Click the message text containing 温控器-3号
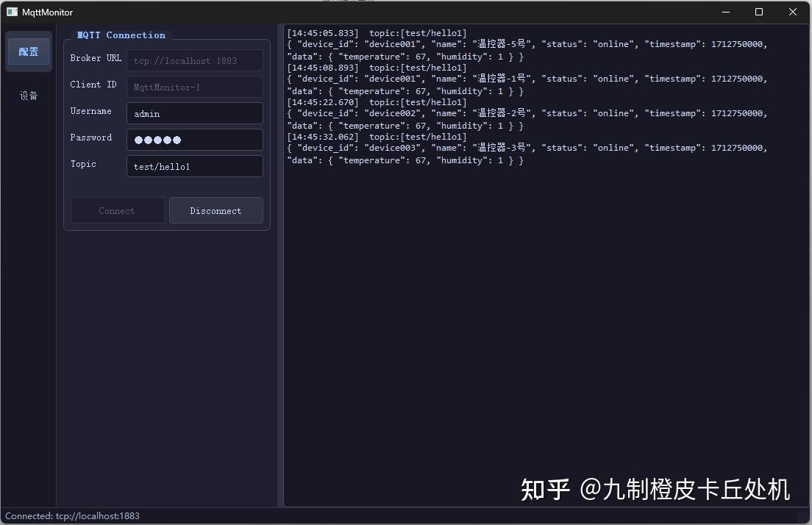 pyautogui.click(x=527, y=155)
